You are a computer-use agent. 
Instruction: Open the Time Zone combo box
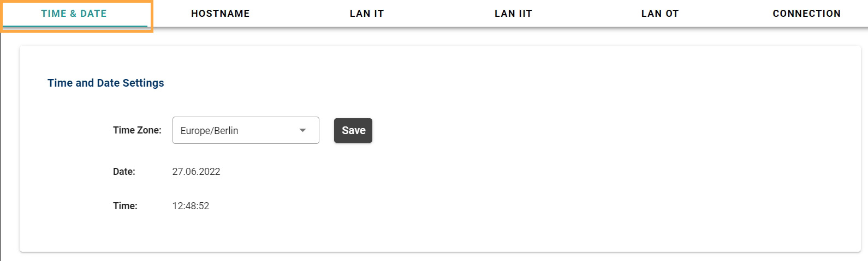click(x=245, y=130)
